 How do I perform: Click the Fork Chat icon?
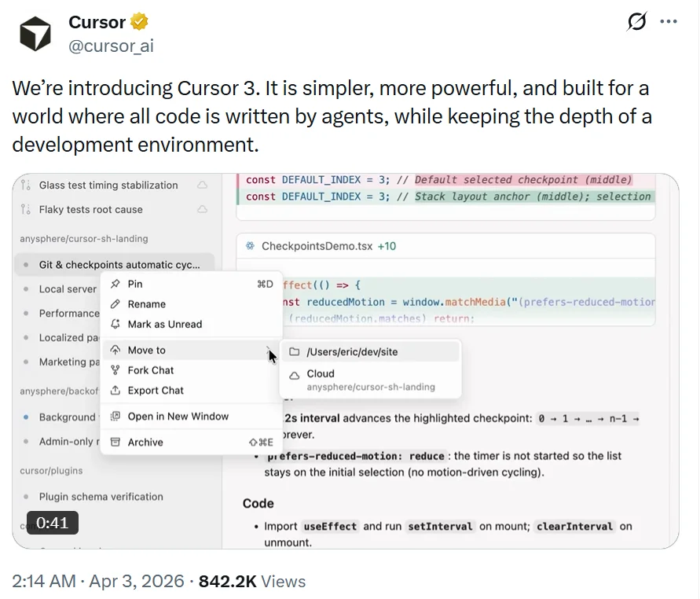tap(115, 370)
